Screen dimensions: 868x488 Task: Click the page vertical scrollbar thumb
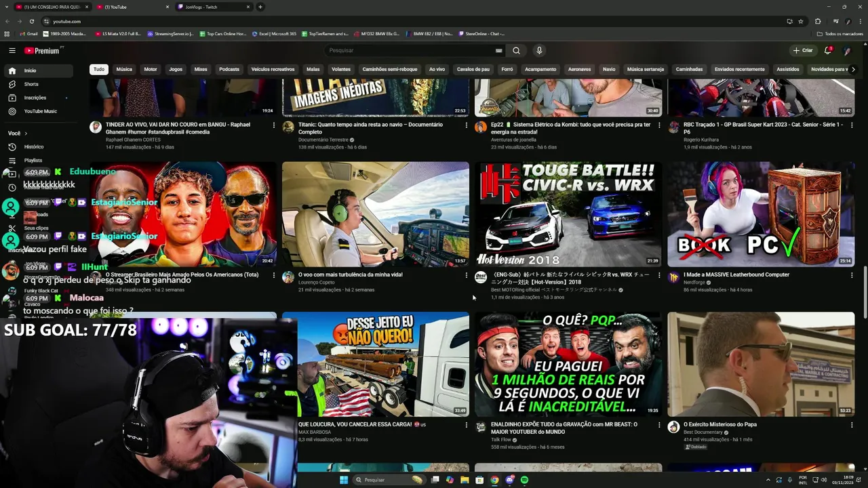click(864, 292)
